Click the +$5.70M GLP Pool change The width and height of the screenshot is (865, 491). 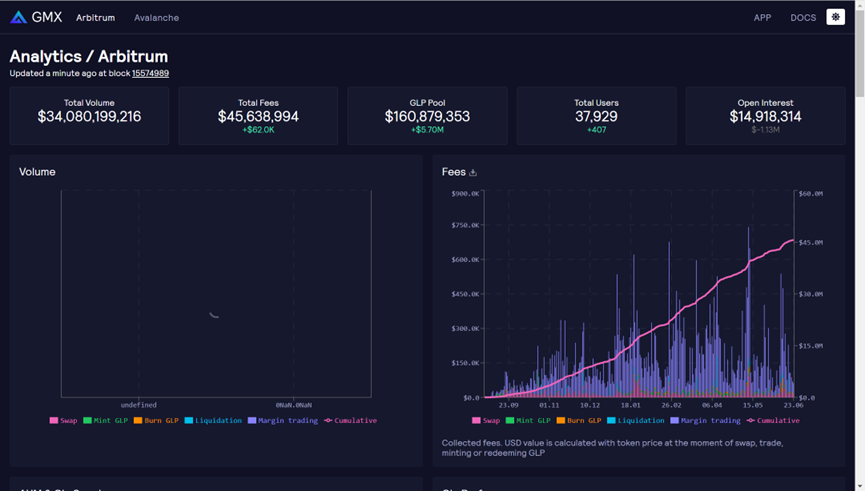pos(428,130)
